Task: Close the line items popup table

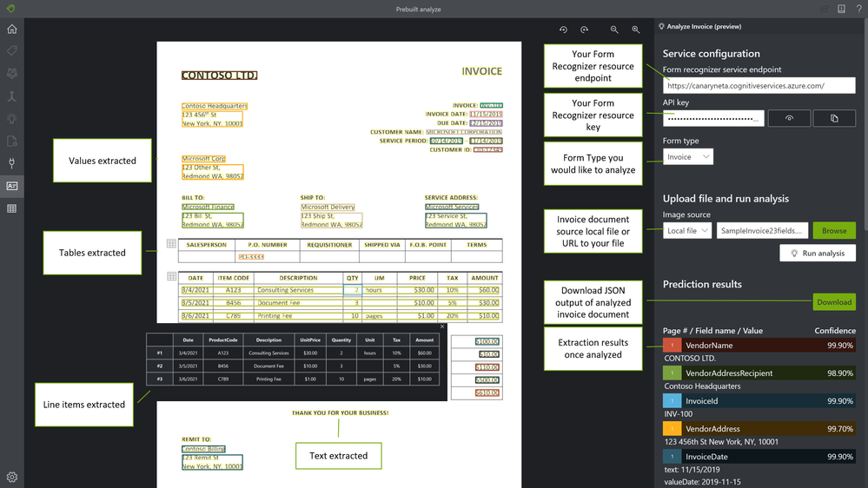Action: (x=441, y=326)
